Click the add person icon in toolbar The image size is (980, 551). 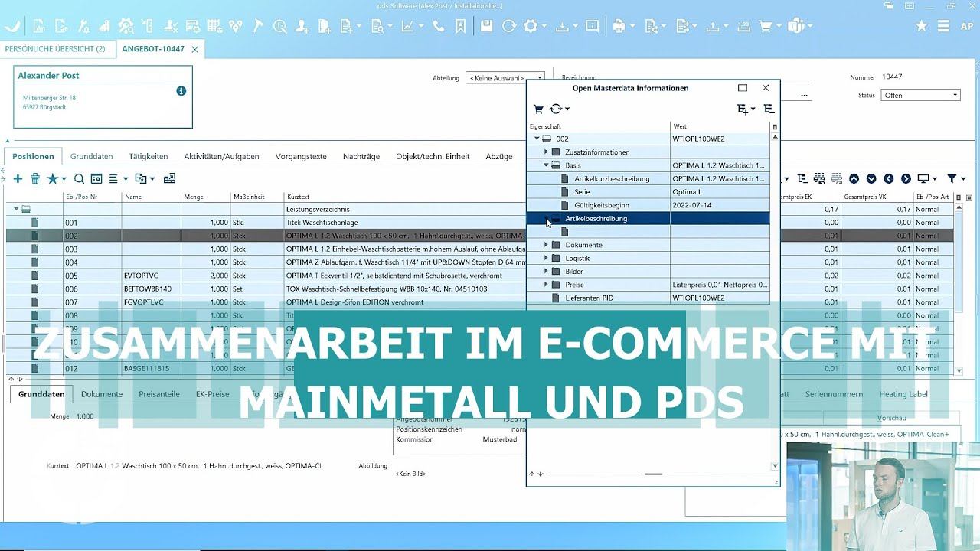pyautogui.click(x=302, y=26)
